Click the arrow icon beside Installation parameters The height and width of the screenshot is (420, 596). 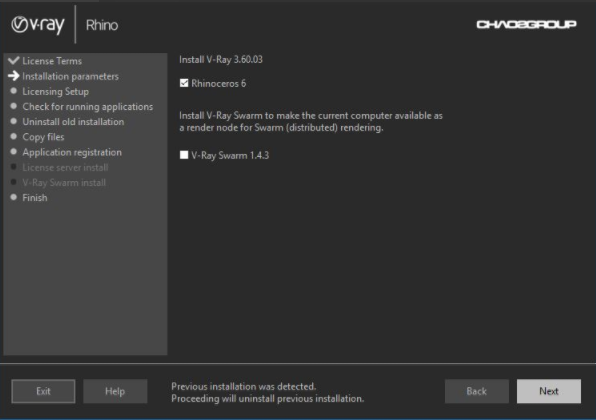[x=13, y=76]
